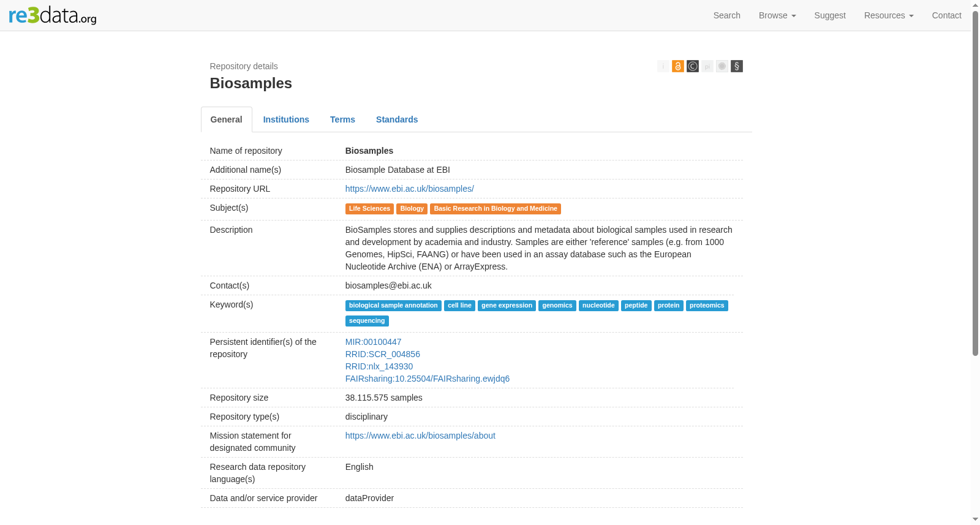Follow the RRID:SCR_004856 link
980x525 pixels.
pyautogui.click(x=383, y=354)
